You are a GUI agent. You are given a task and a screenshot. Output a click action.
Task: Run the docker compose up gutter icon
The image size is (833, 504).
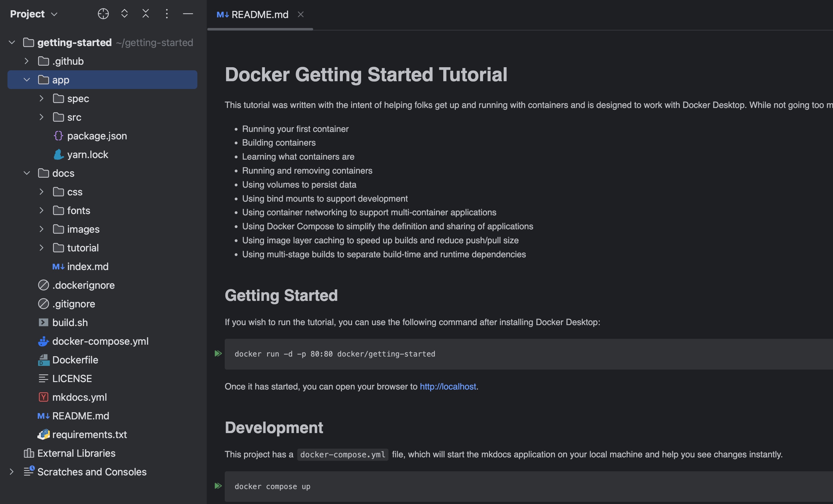coord(218,486)
